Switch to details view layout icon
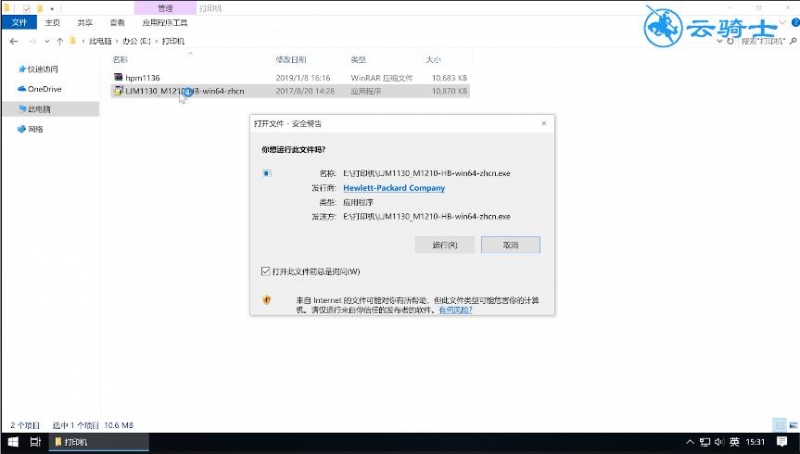 tap(779, 425)
